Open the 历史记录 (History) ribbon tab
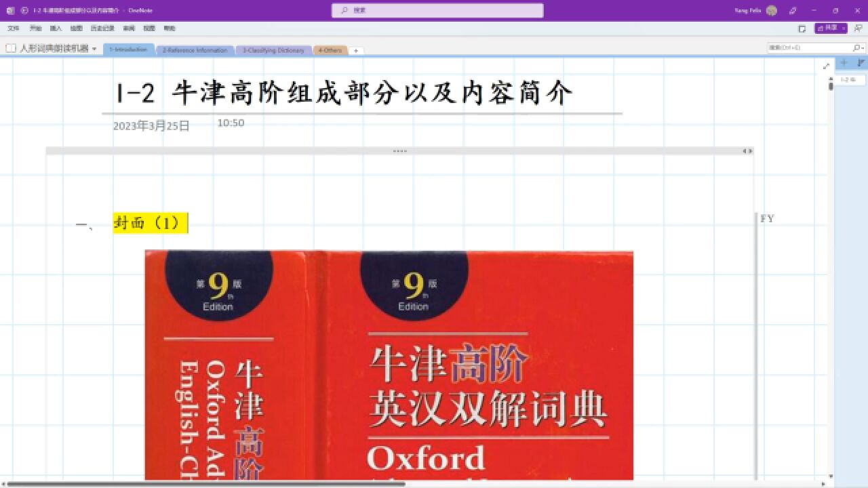The width and height of the screenshot is (868, 488). tap(102, 28)
